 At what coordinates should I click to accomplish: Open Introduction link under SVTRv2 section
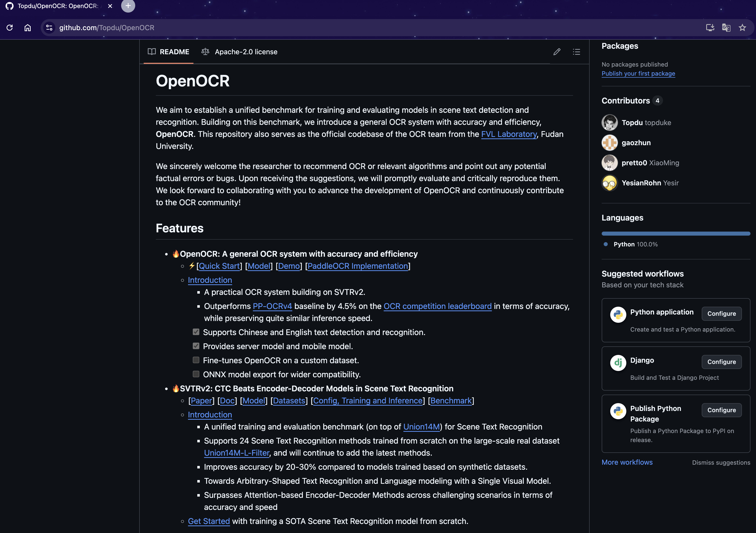(x=210, y=414)
